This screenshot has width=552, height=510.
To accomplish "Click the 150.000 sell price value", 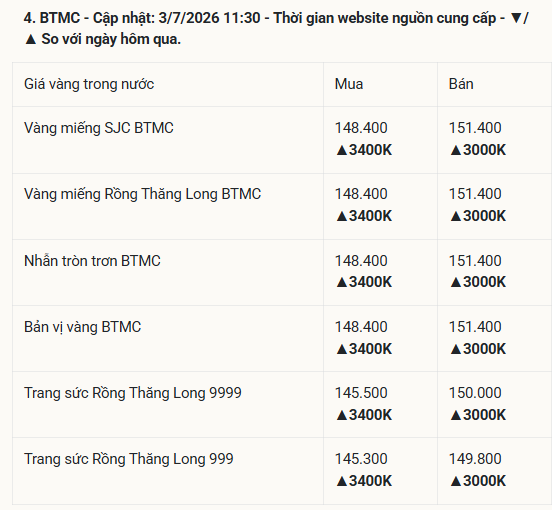I will 475,393.
